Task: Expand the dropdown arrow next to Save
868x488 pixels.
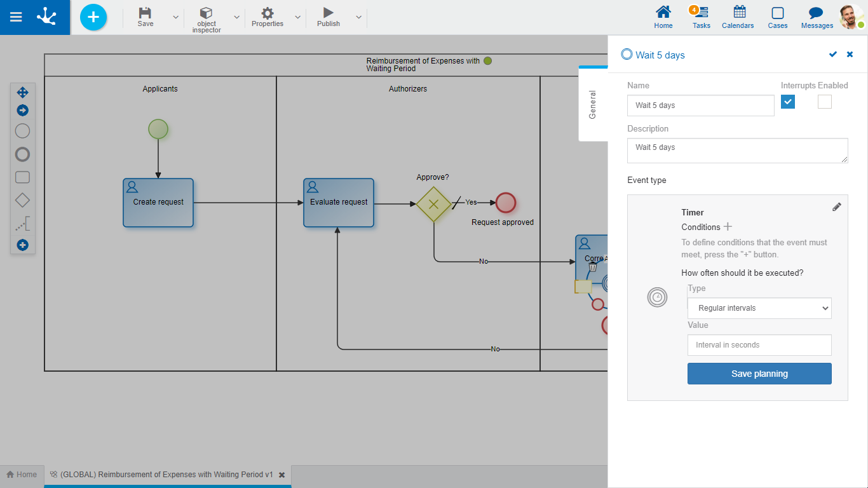Action: (x=176, y=17)
